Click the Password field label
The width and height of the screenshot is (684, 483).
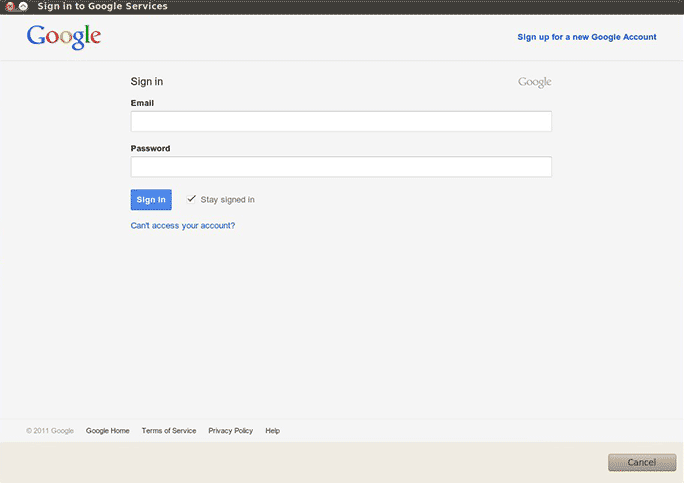point(150,148)
